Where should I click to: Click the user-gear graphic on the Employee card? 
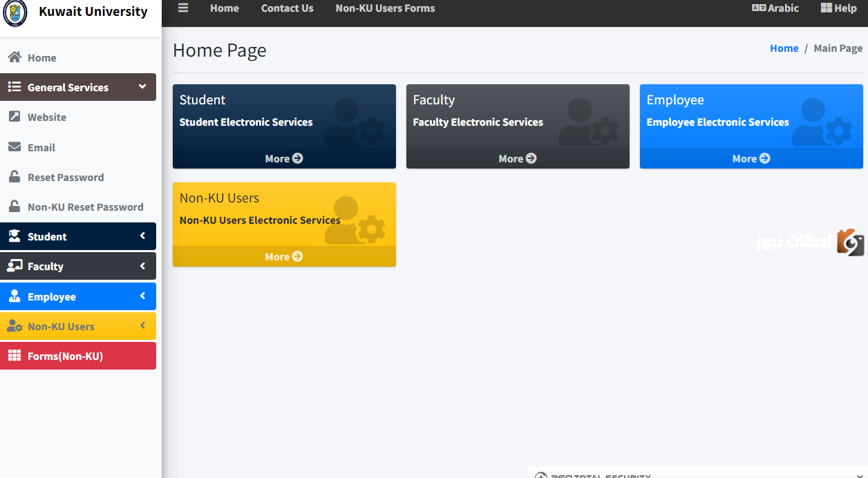(822, 122)
